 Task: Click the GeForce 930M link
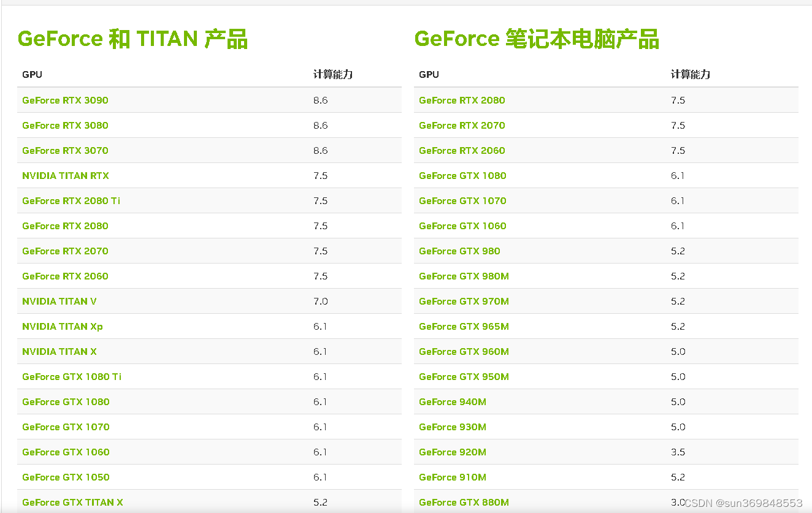pyautogui.click(x=453, y=427)
